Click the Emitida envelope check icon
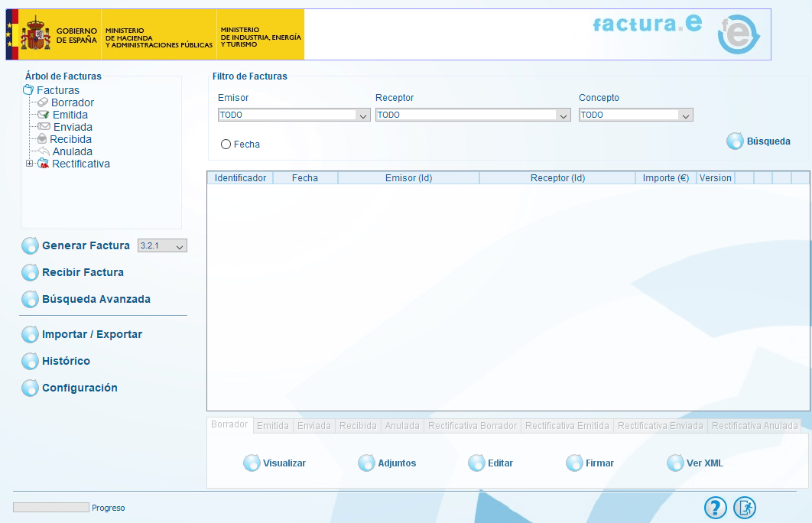 (x=44, y=115)
